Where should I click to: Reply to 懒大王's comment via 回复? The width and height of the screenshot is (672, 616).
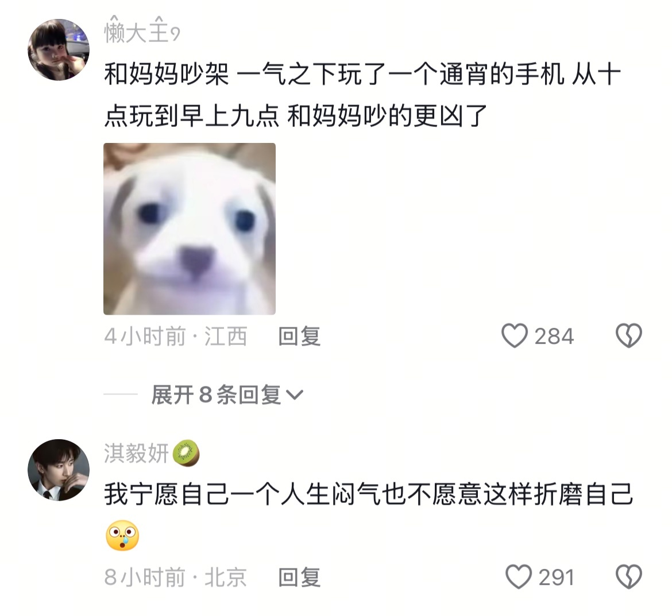click(300, 336)
